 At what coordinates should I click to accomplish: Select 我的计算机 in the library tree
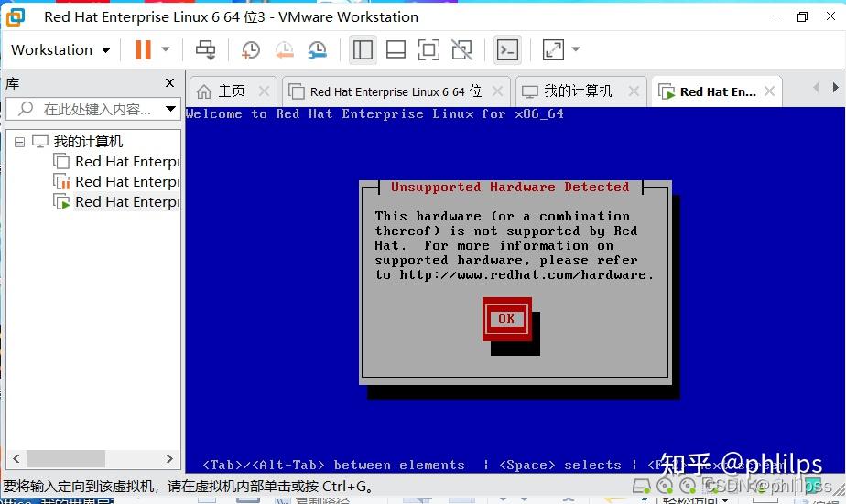(87, 142)
